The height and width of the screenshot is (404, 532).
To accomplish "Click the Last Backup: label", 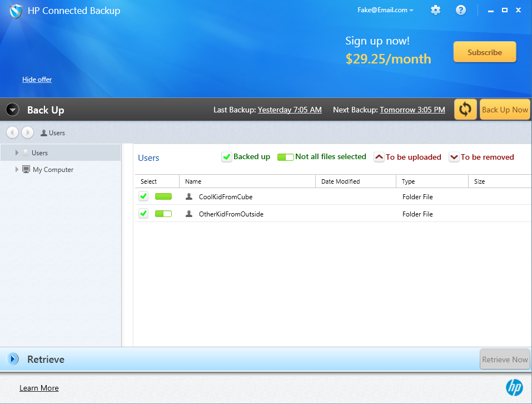I will (x=235, y=110).
